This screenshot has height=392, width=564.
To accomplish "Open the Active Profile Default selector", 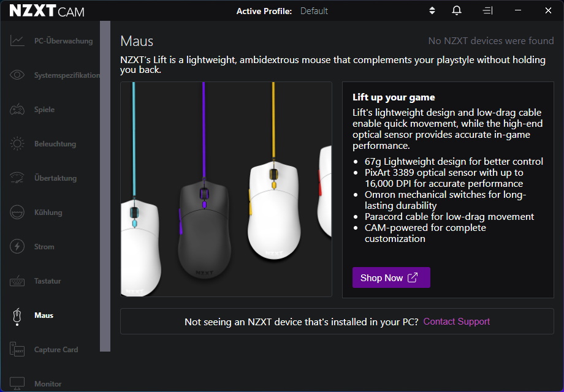I will 314,10.
